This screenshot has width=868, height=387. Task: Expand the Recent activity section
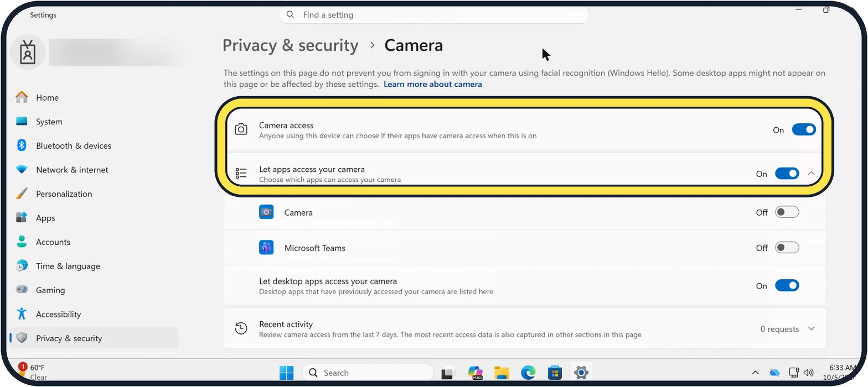pyautogui.click(x=812, y=328)
